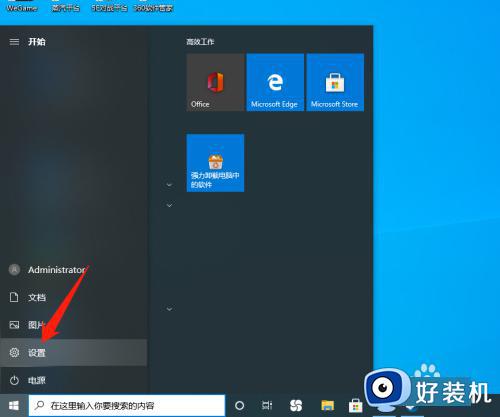Open 设置 (Settings) in Start menu
The height and width of the screenshot is (417, 500).
[x=73, y=352]
